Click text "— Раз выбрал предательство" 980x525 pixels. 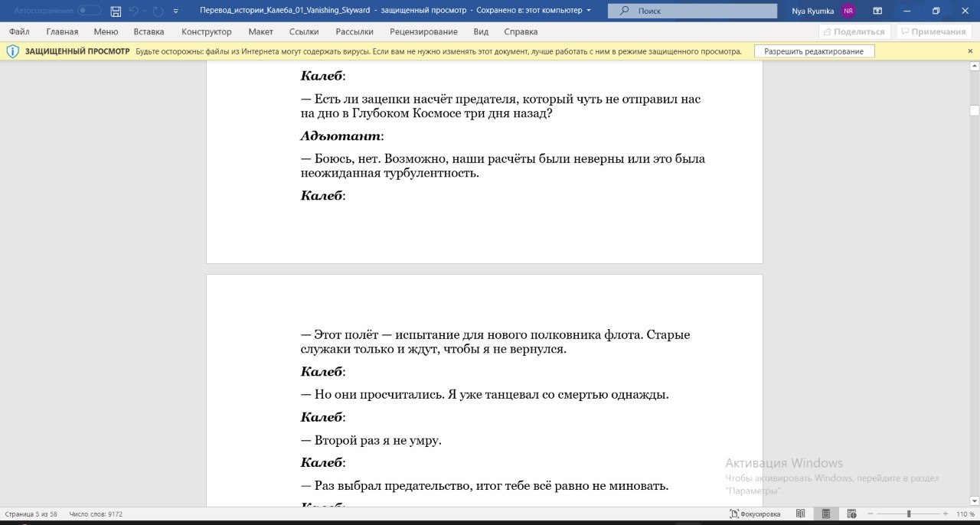click(x=386, y=486)
